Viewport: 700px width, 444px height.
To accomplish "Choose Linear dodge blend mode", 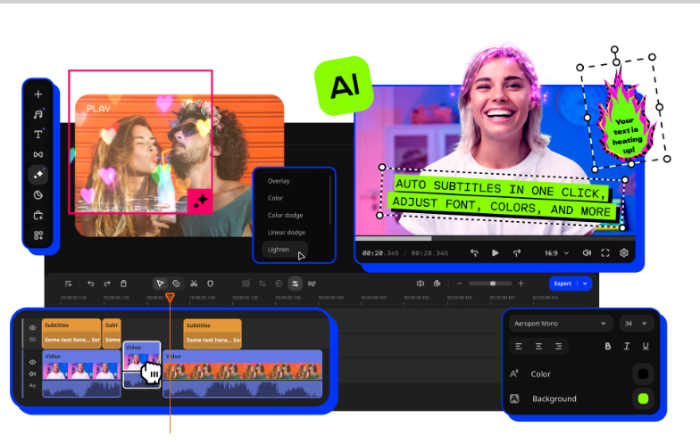I will 286,232.
